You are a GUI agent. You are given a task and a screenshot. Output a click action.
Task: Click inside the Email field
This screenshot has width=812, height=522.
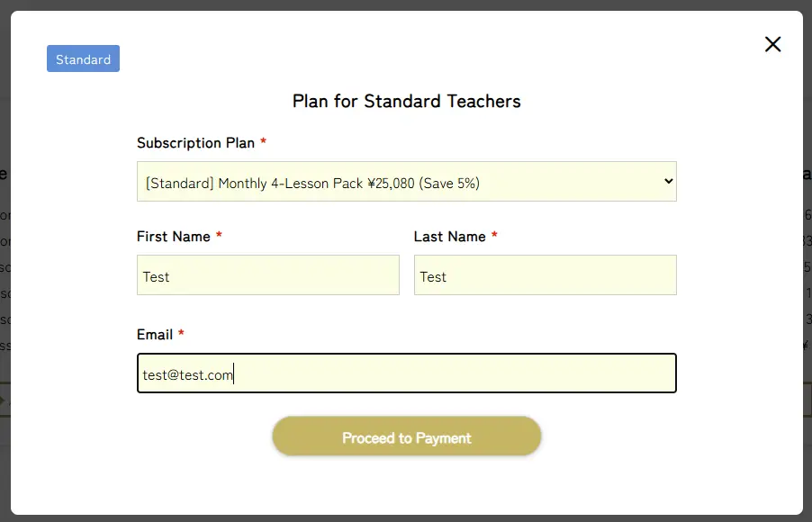(x=407, y=373)
